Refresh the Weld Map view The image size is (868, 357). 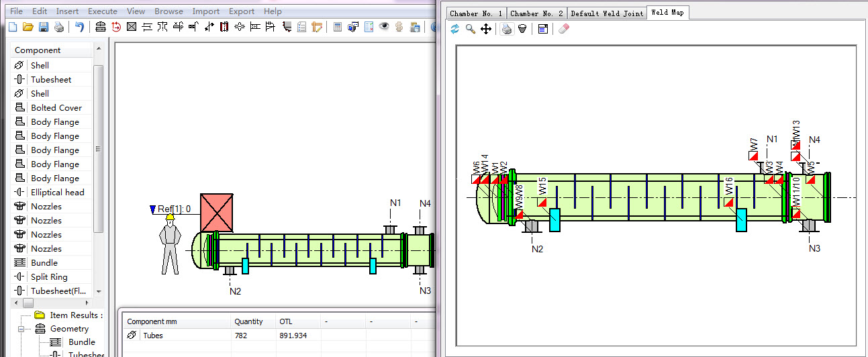[x=454, y=29]
